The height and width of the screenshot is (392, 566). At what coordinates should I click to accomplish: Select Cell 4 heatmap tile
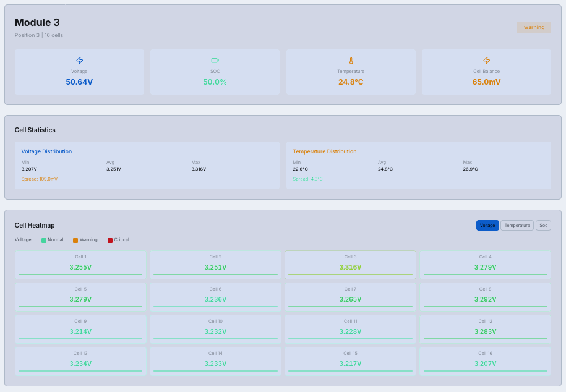[485, 265]
